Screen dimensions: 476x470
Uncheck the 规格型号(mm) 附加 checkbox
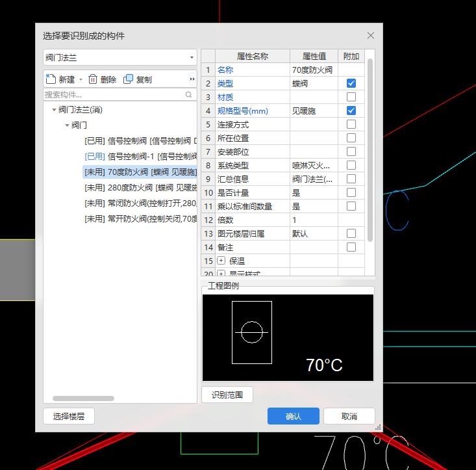point(351,111)
